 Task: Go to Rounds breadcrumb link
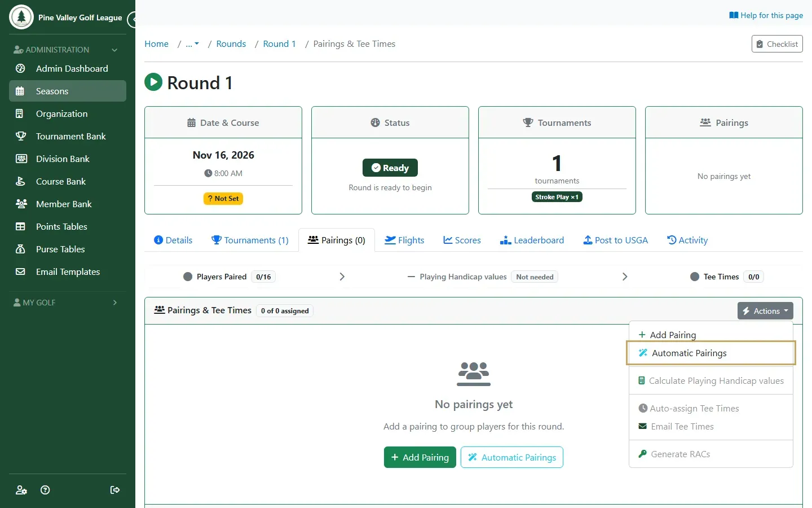[x=231, y=43]
